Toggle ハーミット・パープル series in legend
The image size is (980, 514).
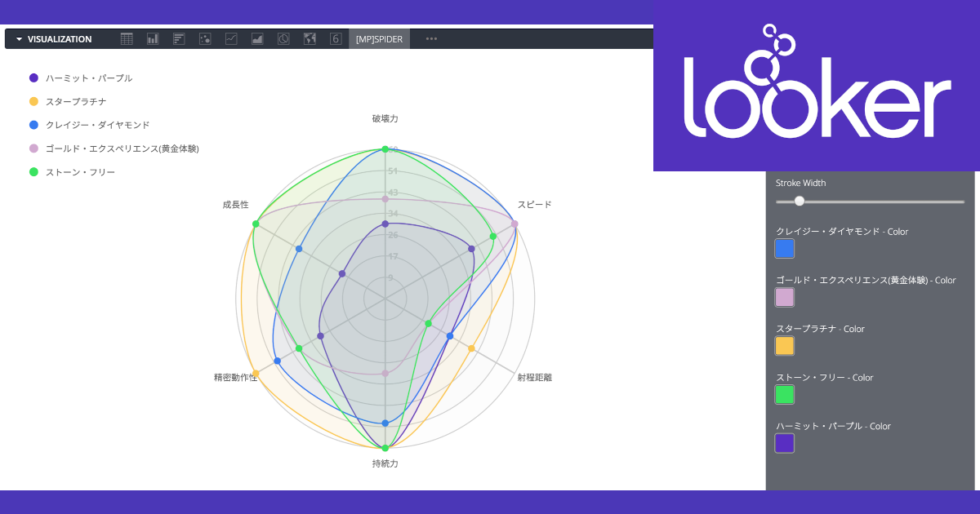pos(80,78)
